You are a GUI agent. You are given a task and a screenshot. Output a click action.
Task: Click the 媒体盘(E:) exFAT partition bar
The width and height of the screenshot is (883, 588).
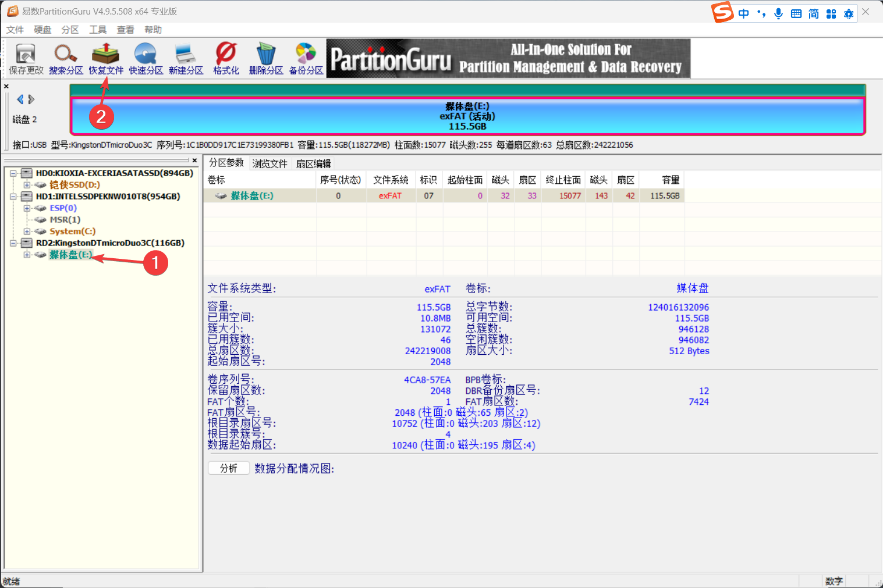click(467, 116)
